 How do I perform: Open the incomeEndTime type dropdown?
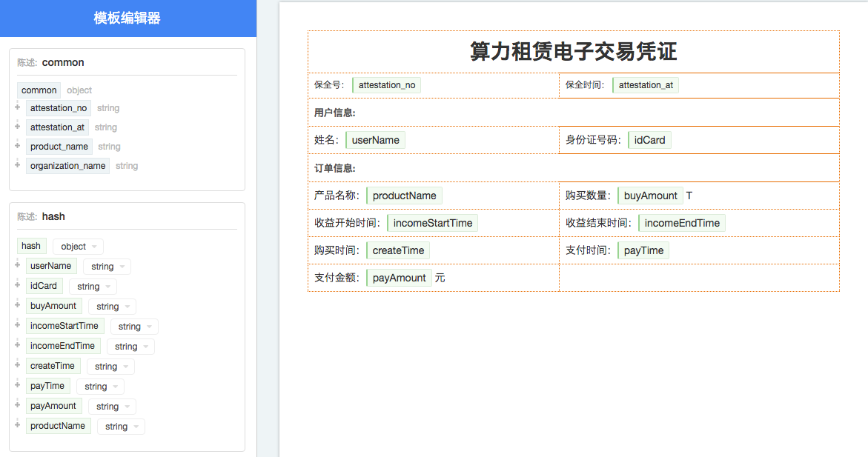point(130,347)
